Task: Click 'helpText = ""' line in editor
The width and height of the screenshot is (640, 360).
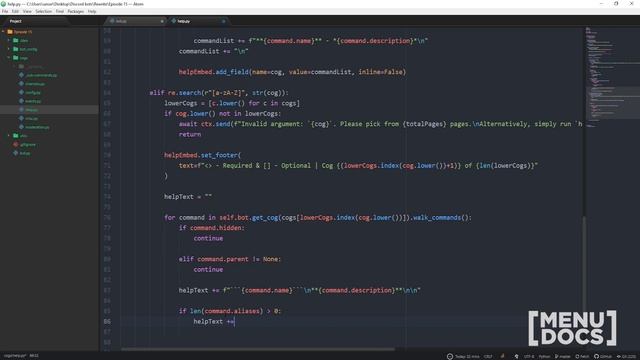Action: [188, 197]
